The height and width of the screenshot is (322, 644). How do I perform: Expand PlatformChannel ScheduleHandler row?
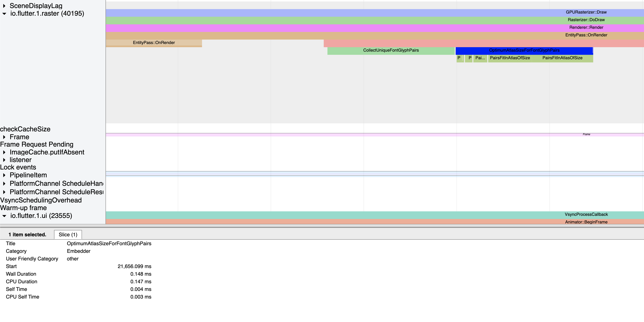4,184
